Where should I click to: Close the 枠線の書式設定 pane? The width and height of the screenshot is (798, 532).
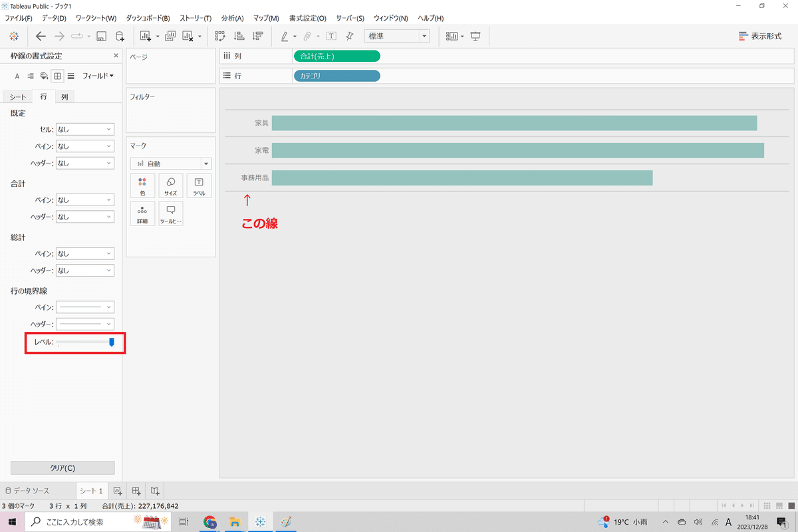pyautogui.click(x=116, y=56)
